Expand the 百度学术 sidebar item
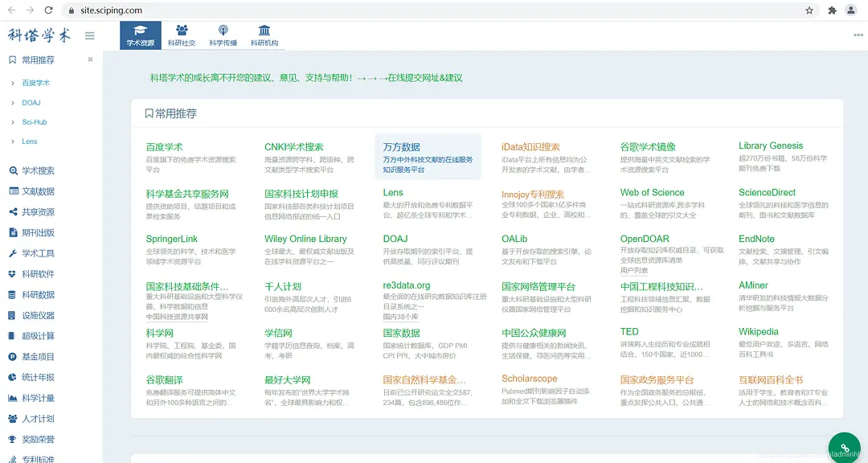 13,83
